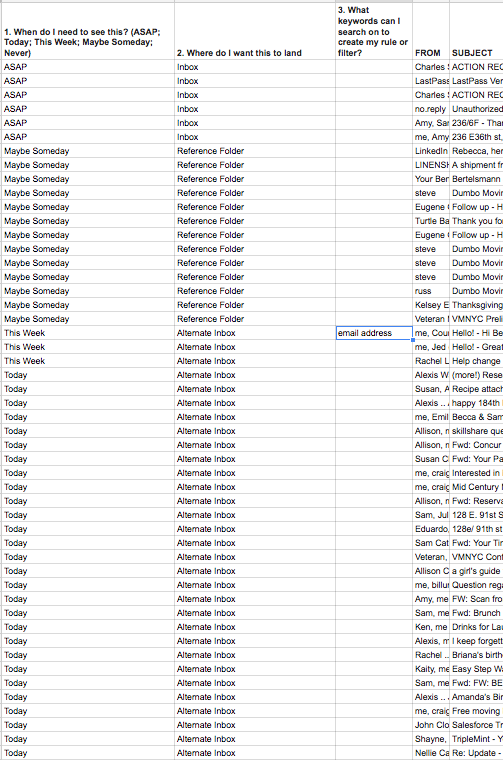Image resolution: width=503 pixels, height=760 pixels.
Task: Select the 'LinkedIn' sender cell
Action: [x=431, y=151]
